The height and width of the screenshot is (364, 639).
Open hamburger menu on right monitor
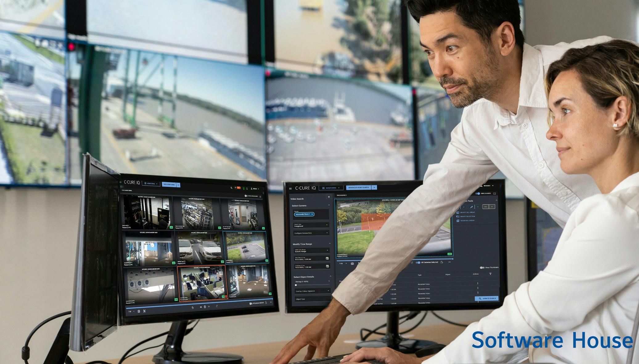coord(290,188)
